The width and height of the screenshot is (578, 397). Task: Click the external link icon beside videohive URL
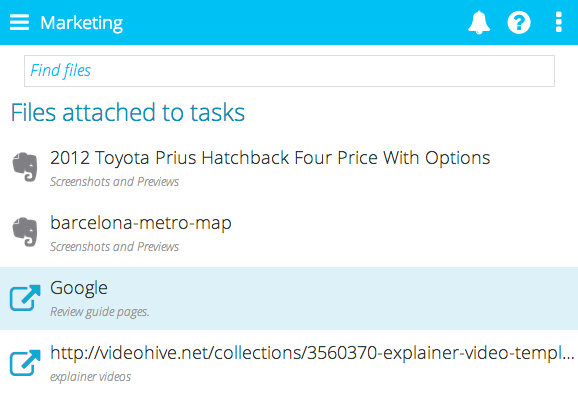click(x=25, y=362)
